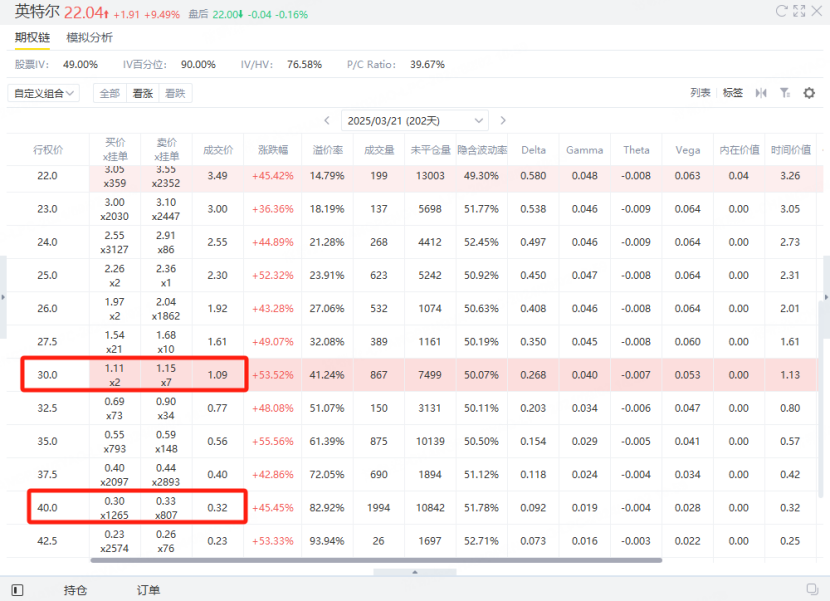Click the Delta column header
The image size is (830, 601).
click(x=534, y=150)
